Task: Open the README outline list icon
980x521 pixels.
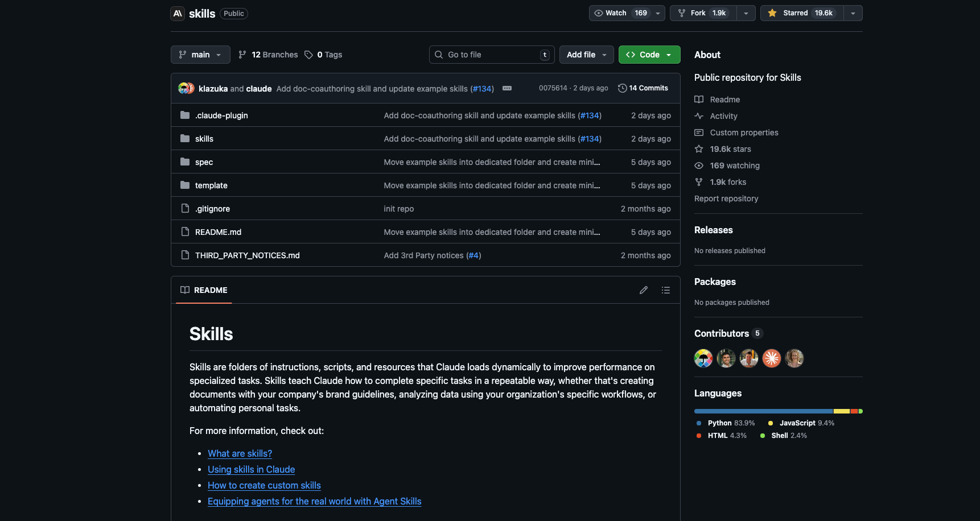Action: 666,290
